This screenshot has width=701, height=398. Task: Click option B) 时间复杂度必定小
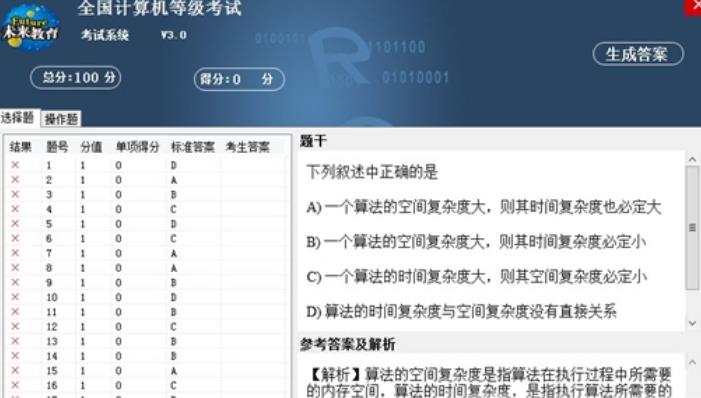(476, 242)
